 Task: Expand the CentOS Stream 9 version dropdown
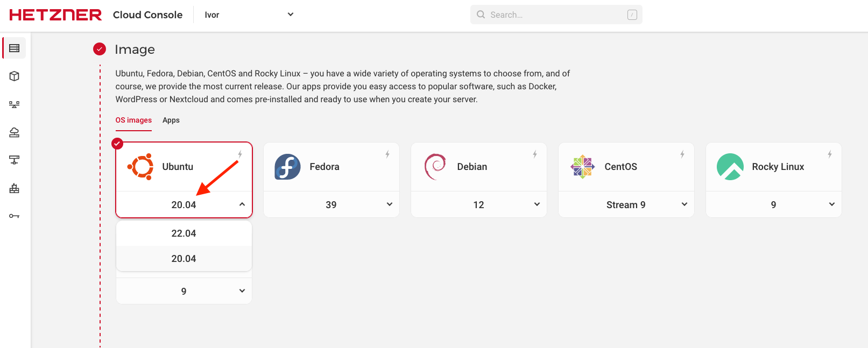tap(684, 204)
